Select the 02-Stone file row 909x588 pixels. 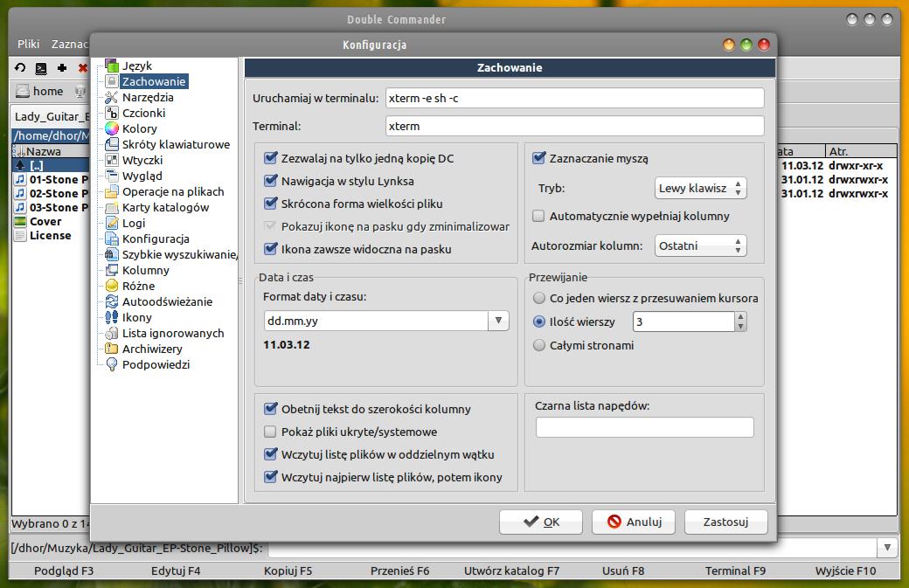pos(51,193)
